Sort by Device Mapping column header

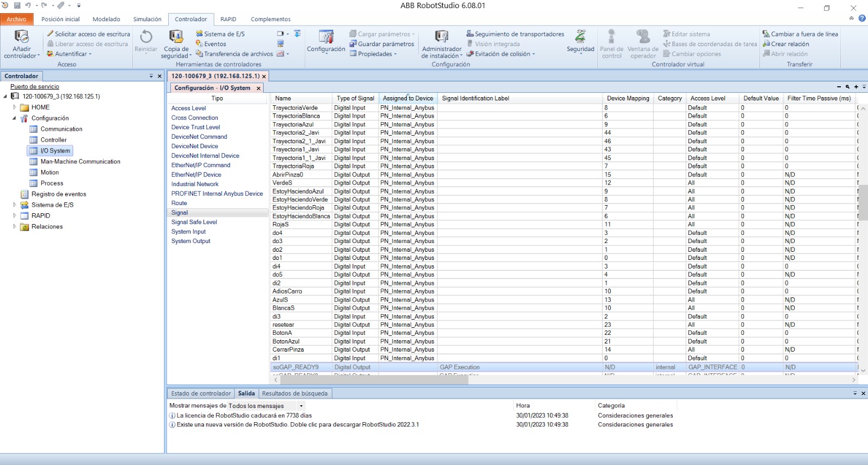628,98
